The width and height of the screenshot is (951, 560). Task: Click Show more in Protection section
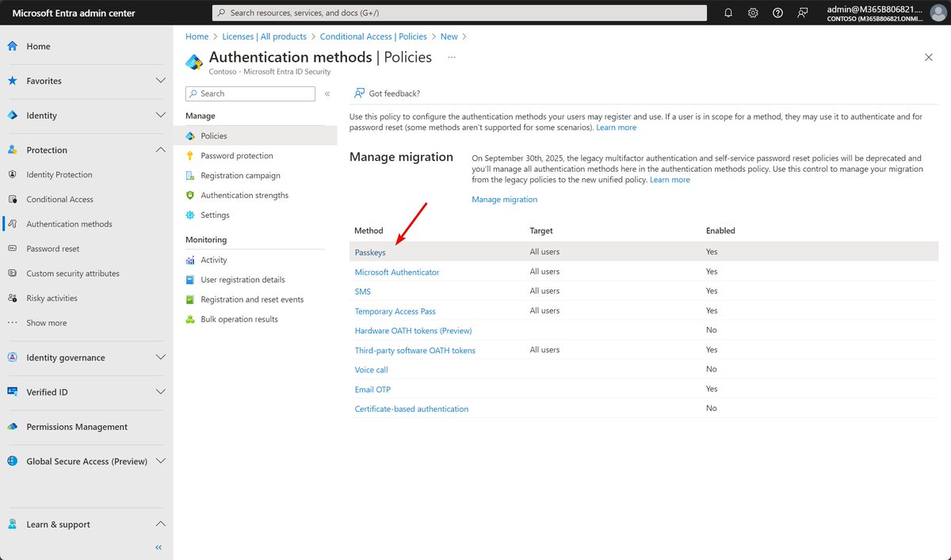tap(46, 323)
